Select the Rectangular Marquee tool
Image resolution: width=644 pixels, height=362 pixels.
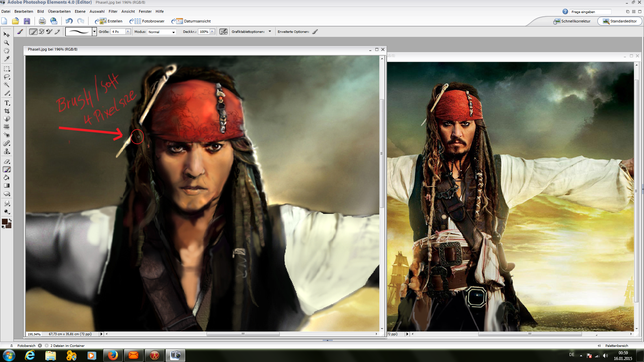[6, 69]
